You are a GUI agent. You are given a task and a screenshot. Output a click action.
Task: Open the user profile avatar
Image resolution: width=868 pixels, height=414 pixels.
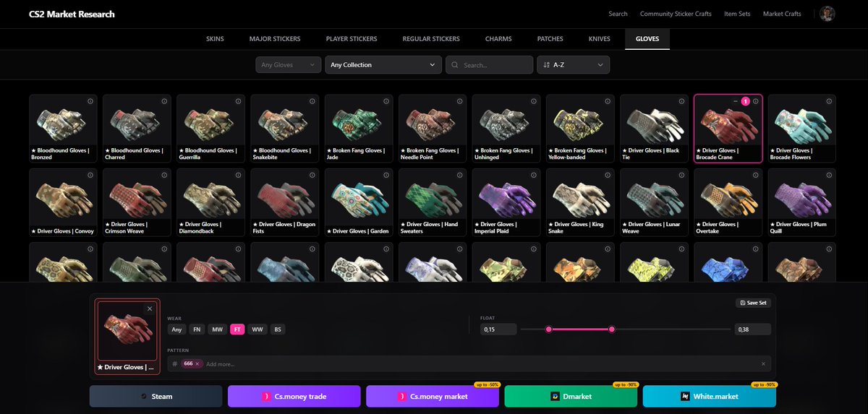[827, 14]
